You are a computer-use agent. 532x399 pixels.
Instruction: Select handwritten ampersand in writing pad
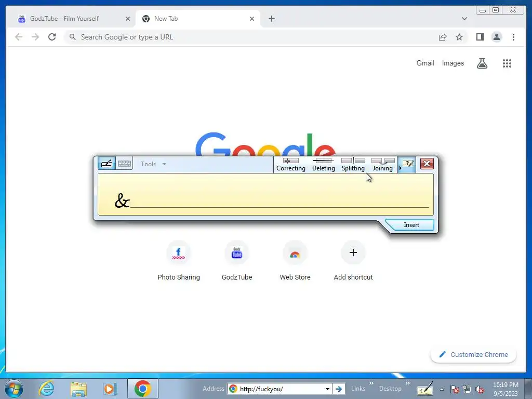click(x=122, y=201)
